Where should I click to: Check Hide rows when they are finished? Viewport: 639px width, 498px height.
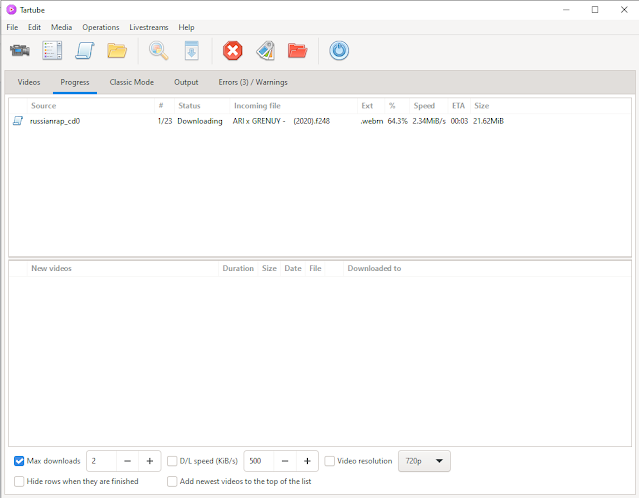19,481
